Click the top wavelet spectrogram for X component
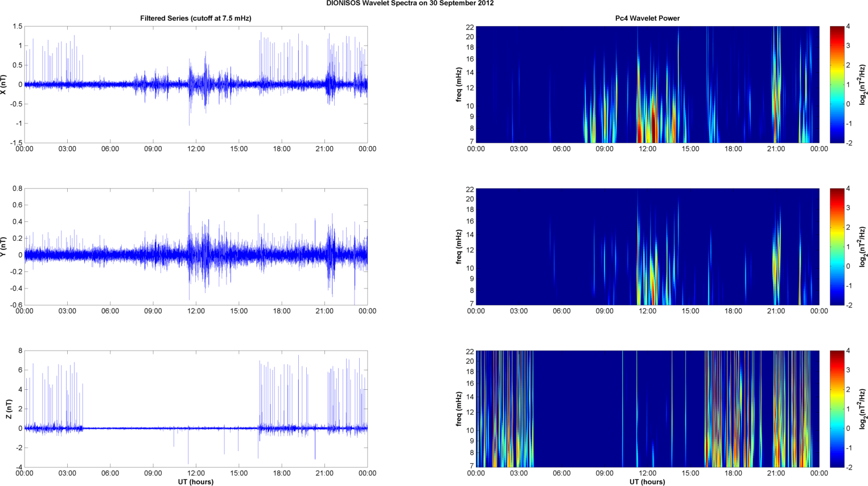Viewport: 868px width, 486px height. (647, 84)
